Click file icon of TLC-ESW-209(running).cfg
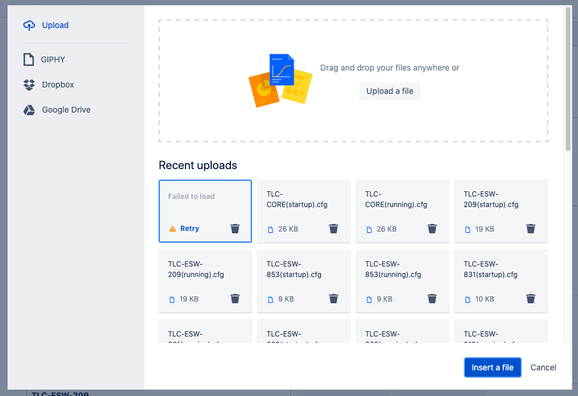 click(x=172, y=300)
